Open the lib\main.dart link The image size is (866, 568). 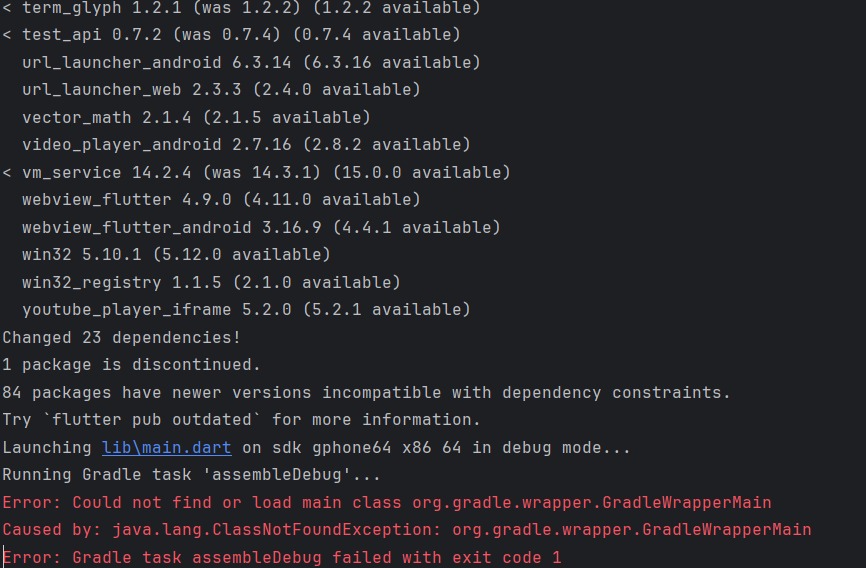pyautogui.click(x=166, y=448)
